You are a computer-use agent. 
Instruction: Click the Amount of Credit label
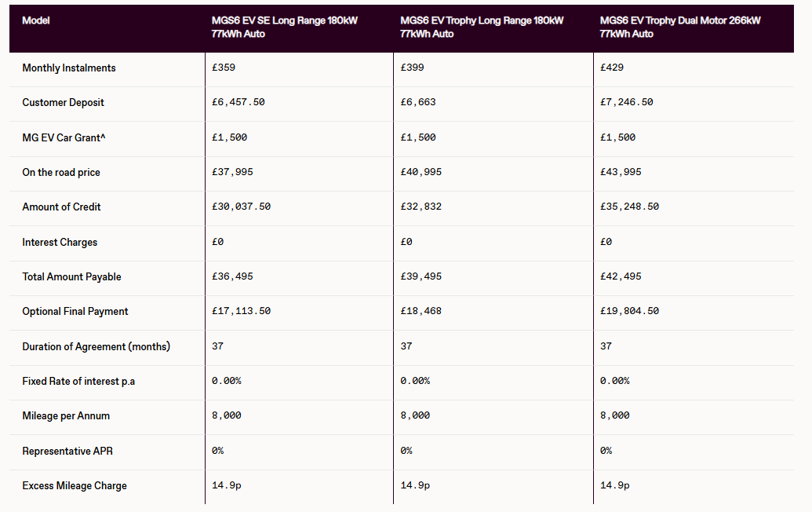point(61,207)
